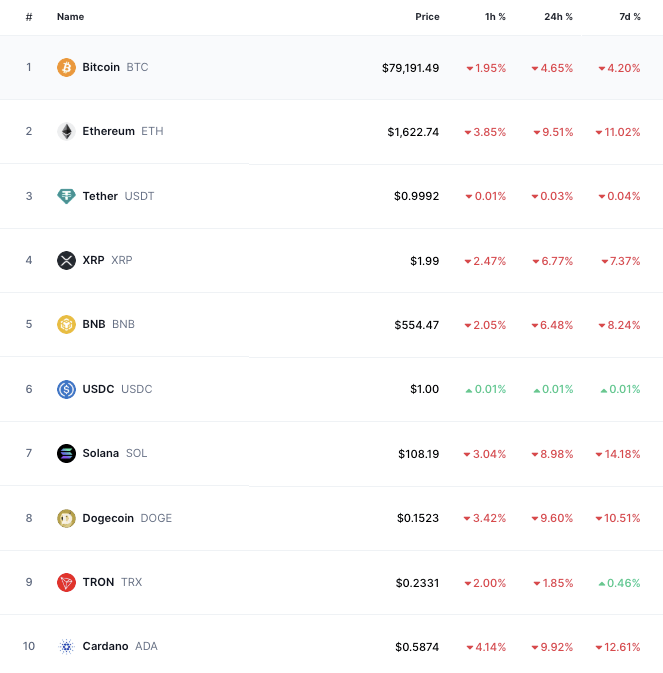
Task: Open the Dogecoin name link
Action: click(x=108, y=518)
